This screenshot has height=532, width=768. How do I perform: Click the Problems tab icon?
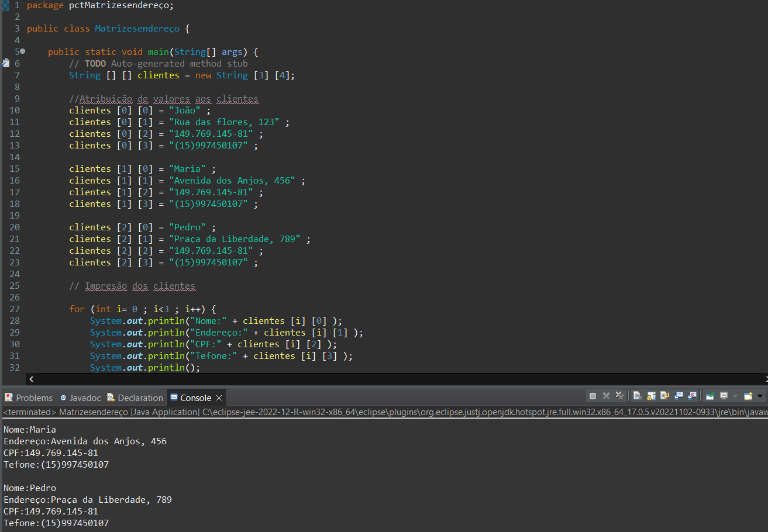coord(9,398)
